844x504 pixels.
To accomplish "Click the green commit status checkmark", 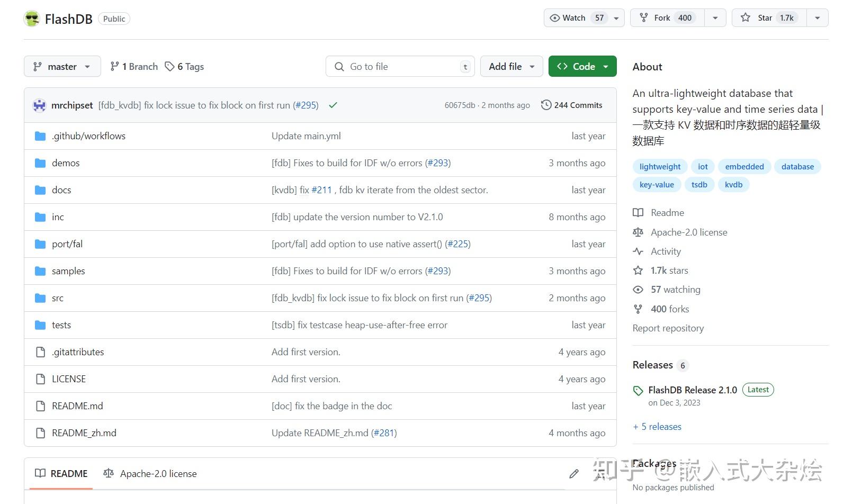I will [333, 105].
